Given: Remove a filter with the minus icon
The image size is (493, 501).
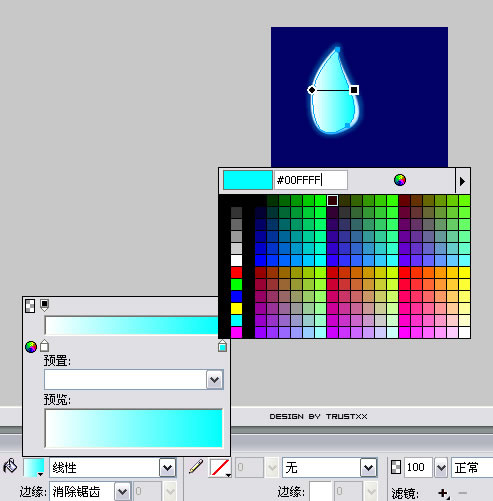Looking at the screenshot, I should 463,492.
